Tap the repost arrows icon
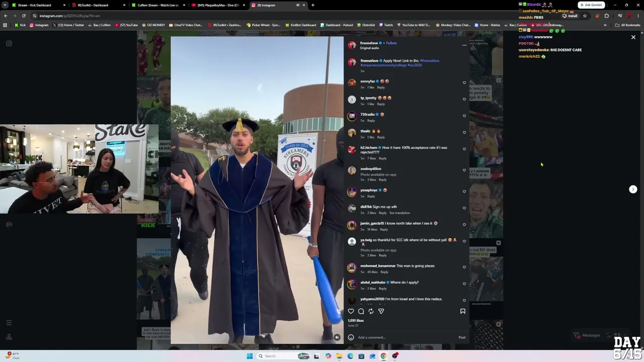The height and width of the screenshot is (362, 644). point(371,311)
